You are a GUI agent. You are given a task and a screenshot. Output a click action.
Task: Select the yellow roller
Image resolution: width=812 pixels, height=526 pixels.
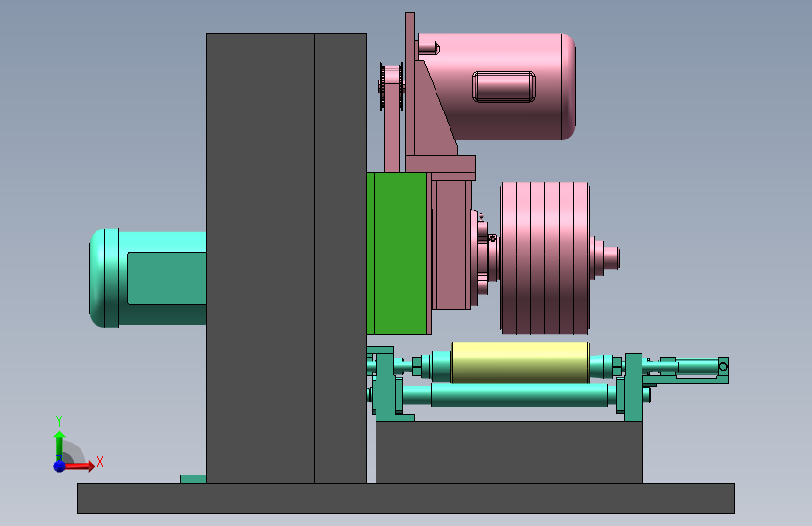pos(521,362)
